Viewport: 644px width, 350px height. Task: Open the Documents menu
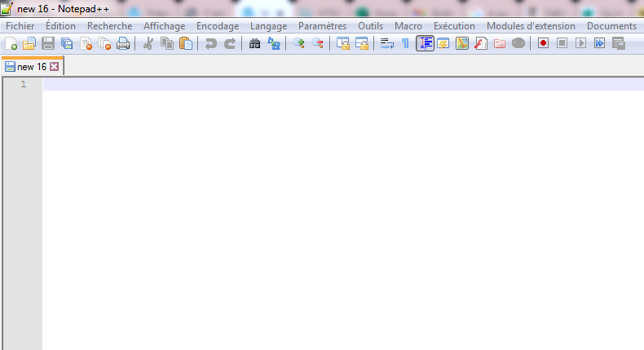[611, 26]
